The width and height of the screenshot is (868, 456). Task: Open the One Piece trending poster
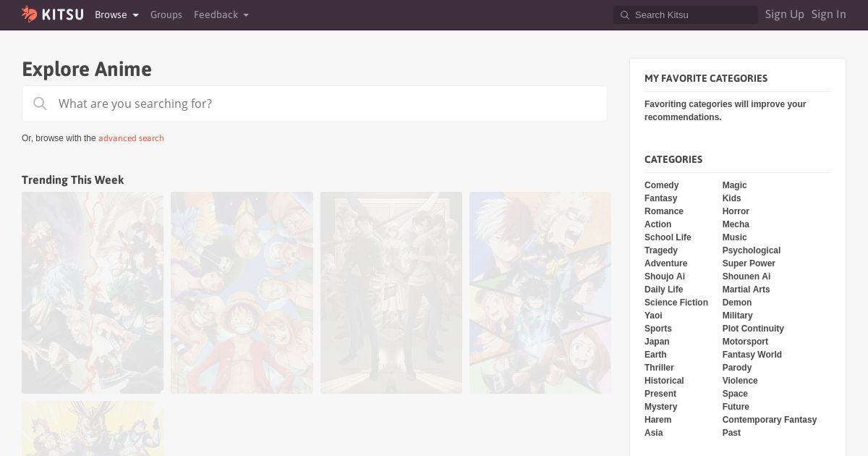tap(242, 292)
